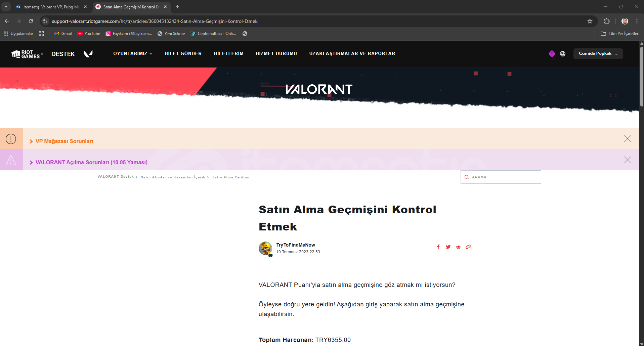This screenshot has width=644, height=346.
Task: Expand the VP Mağazası Sorunları notice
Action: click(x=61, y=141)
